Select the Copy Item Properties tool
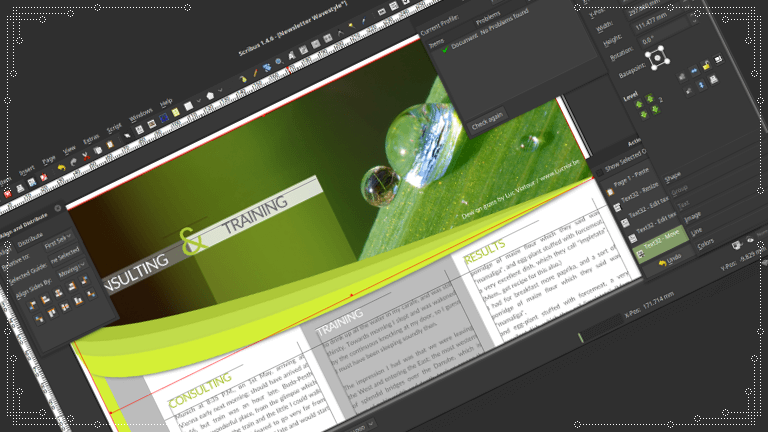Image resolution: width=768 pixels, height=432 pixels. (x=351, y=26)
